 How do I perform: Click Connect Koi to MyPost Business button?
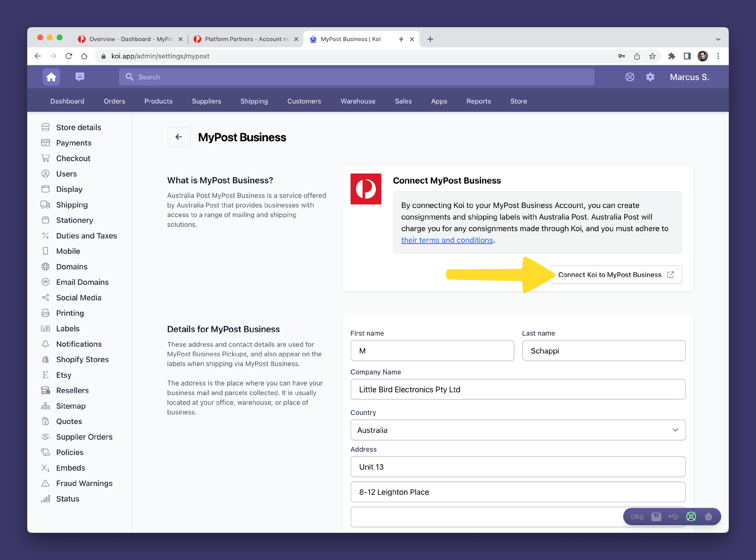pos(615,274)
